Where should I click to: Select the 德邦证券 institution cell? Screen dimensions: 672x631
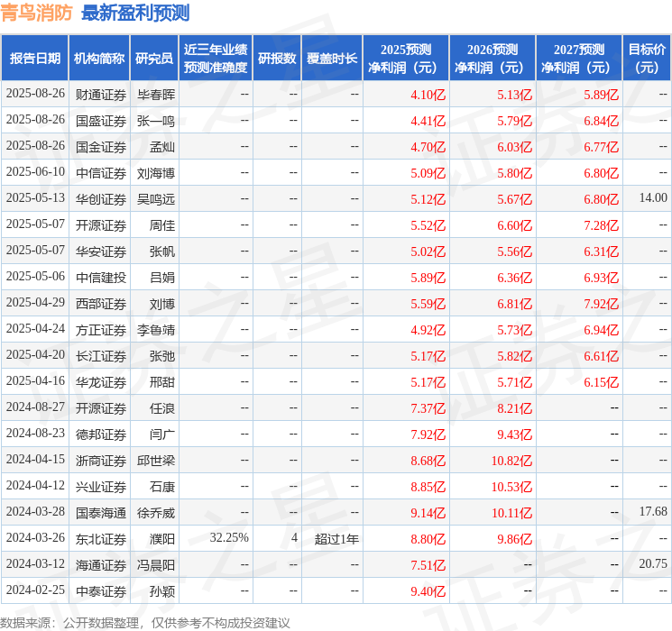click(101, 434)
